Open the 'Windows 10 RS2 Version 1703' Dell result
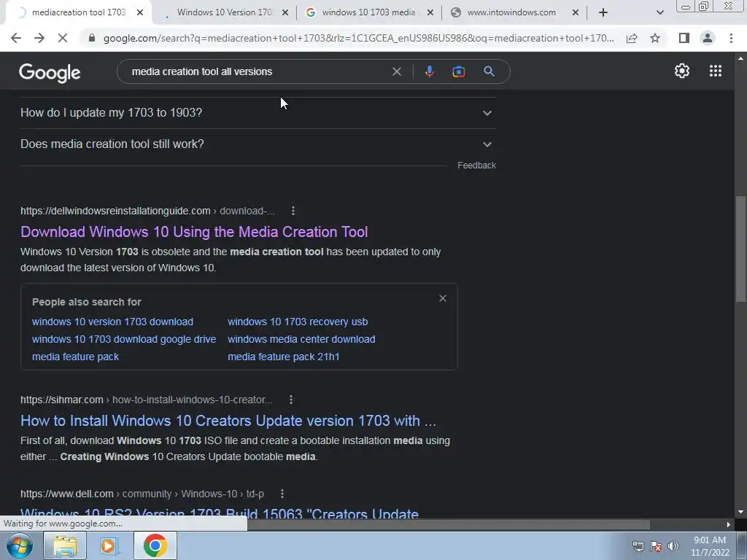The height and width of the screenshot is (560, 747). (219, 513)
